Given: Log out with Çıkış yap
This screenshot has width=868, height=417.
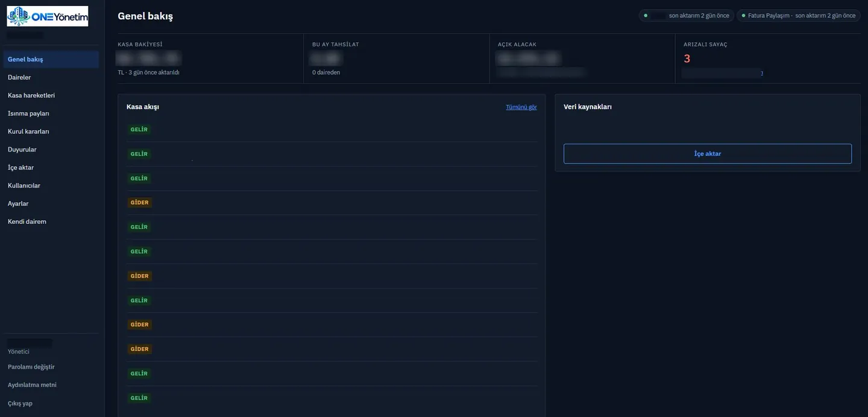Looking at the screenshot, I should point(20,403).
